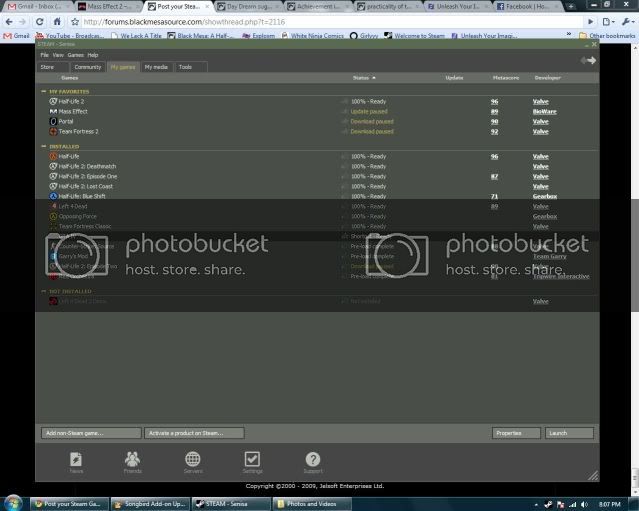Click the browser address bar
The width and height of the screenshot is (639, 511).
pyautogui.click(x=326, y=22)
